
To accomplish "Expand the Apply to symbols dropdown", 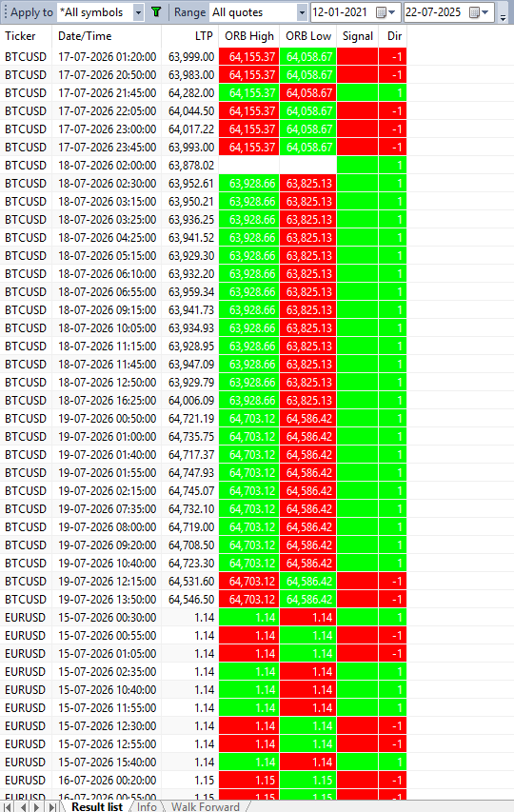I will pyautogui.click(x=138, y=12).
